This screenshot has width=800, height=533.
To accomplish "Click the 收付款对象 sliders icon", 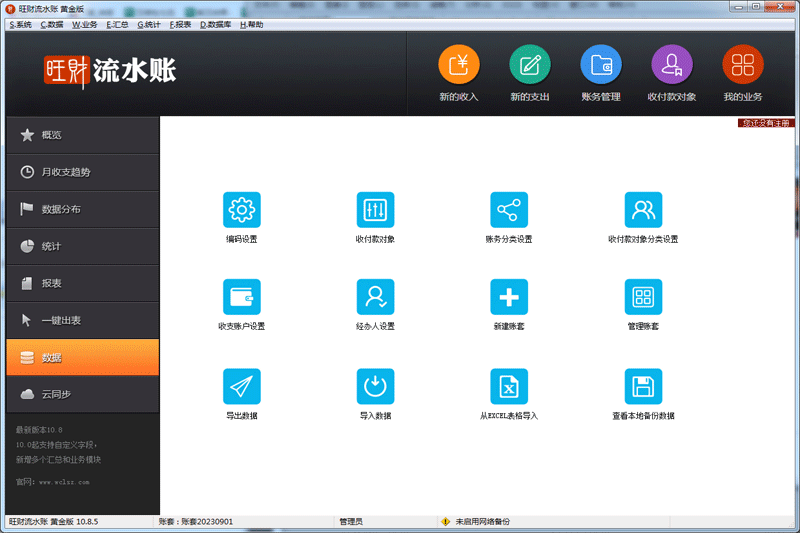I will pyautogui.click(x=375, y=211).
